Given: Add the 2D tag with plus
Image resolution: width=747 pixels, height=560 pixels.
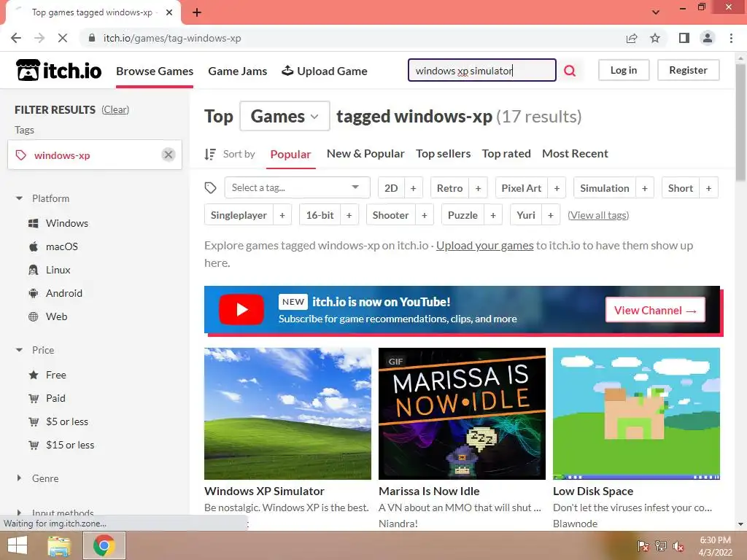Looking at the screenshot, I should coord(413,188).
